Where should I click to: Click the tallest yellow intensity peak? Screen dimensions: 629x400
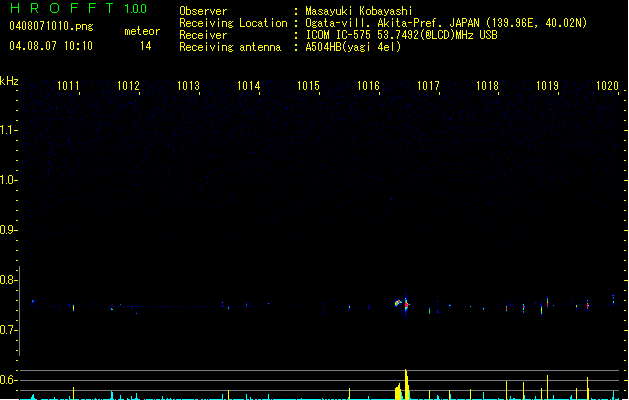pyautogui.click(x=406, y=384)
